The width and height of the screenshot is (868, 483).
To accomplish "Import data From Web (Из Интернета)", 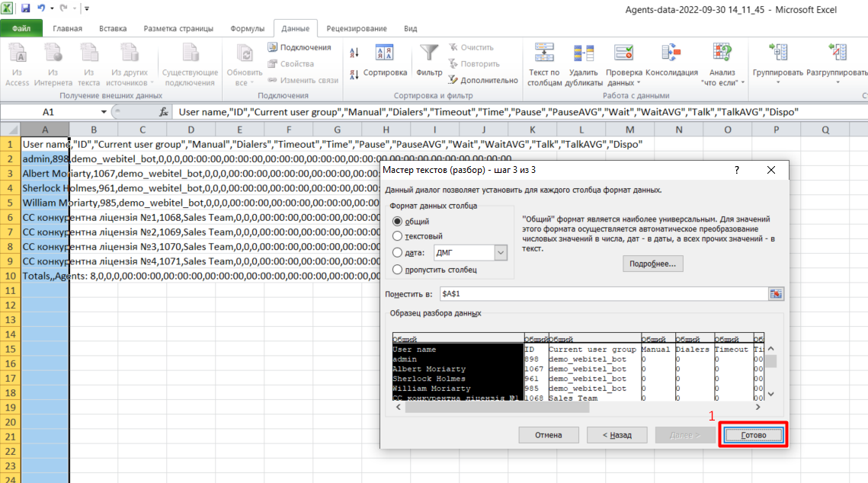I will click(x=53, y=66).
